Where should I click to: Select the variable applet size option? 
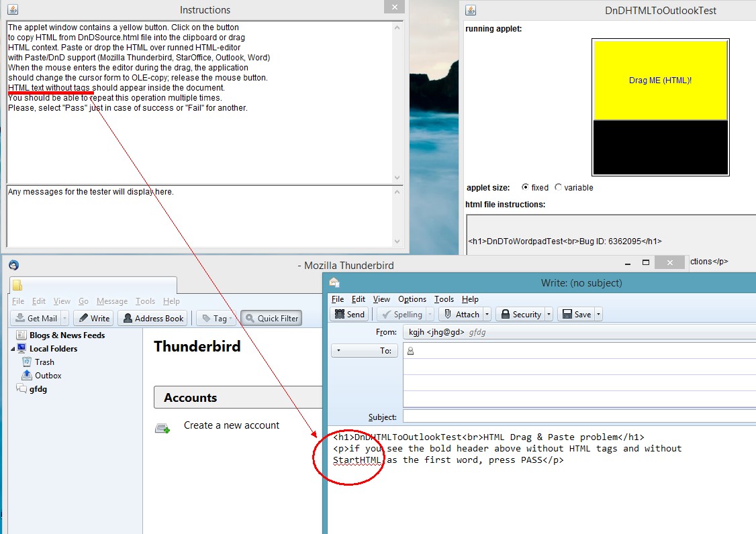[558, 188]
